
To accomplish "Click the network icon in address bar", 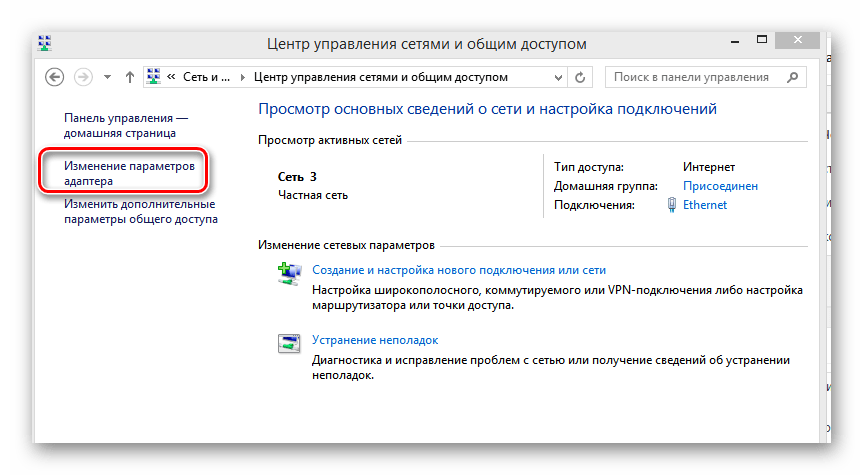I will pyautogui.click(x=155, y=77).
